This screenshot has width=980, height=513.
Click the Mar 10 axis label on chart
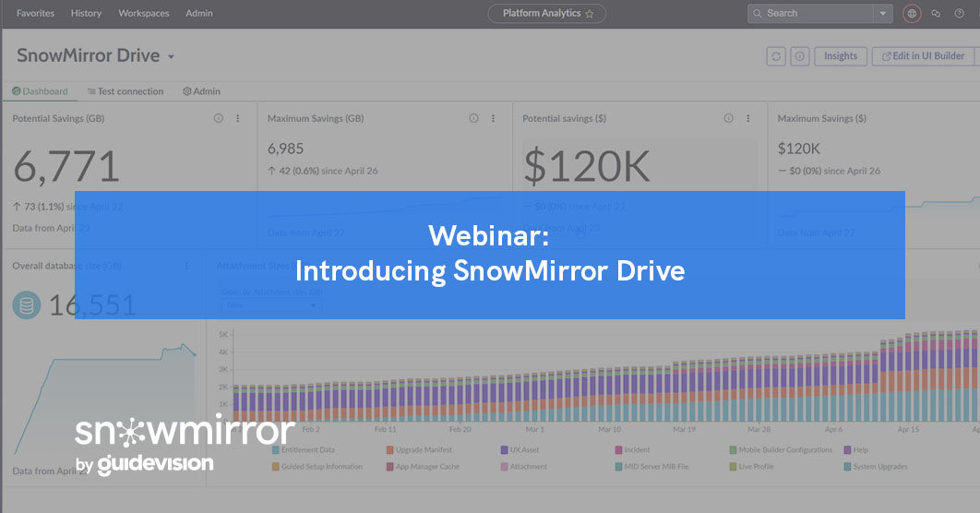tap(609, 430)
